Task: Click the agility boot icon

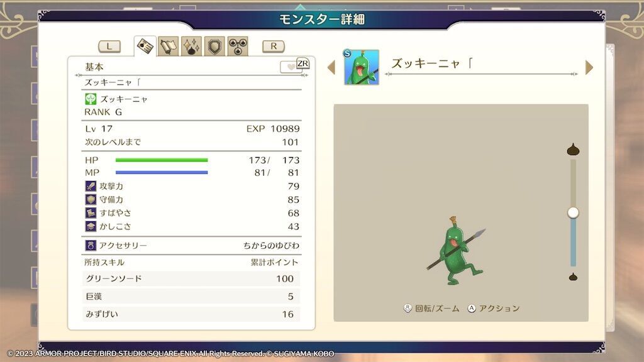Action: [91, 212]
